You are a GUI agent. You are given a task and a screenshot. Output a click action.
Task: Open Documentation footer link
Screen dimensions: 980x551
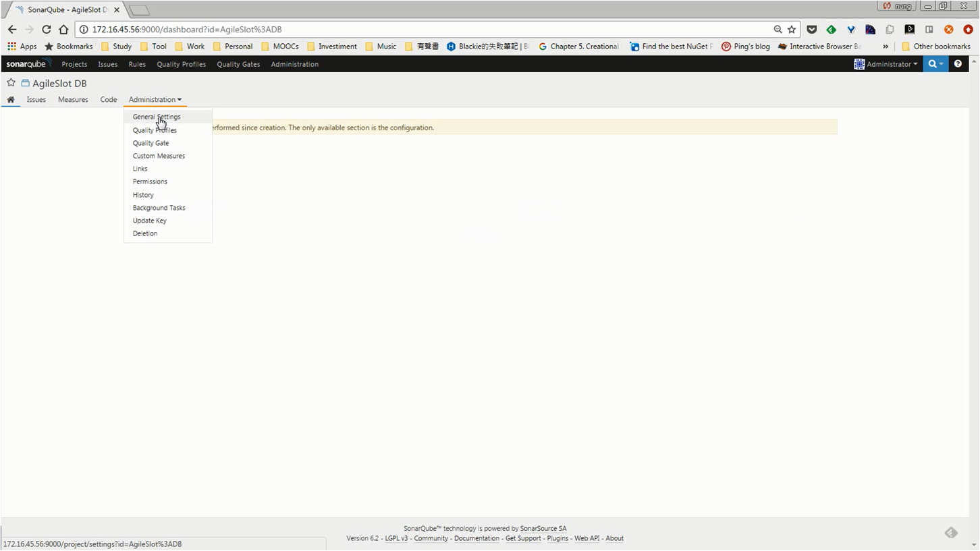[477, 538]
